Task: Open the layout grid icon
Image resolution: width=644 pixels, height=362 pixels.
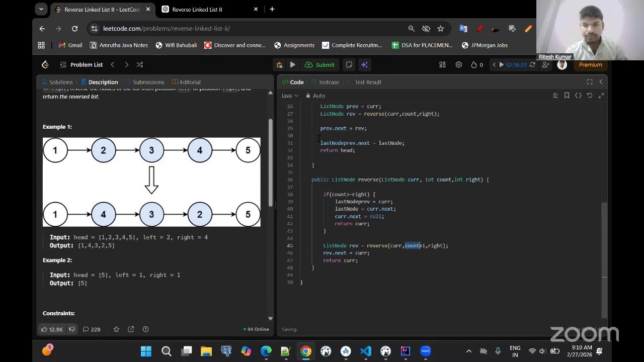Action: click(x=442, y=64)
